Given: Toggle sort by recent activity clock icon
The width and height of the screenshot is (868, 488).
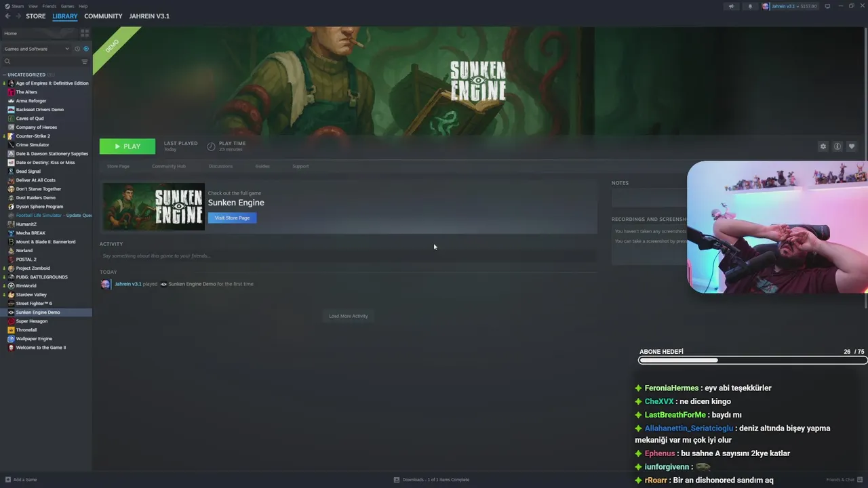Looking at the screenshot, I should tap(77, 49).
